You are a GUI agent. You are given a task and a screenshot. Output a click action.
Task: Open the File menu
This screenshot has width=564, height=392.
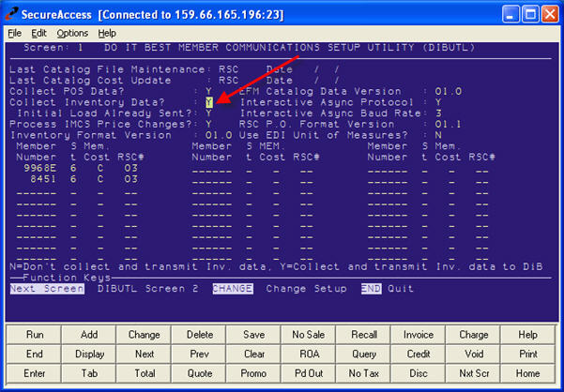14,33
